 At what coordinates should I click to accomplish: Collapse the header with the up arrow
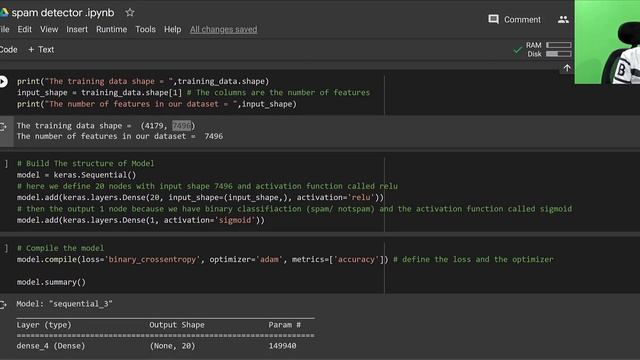[x=567, y=68]
